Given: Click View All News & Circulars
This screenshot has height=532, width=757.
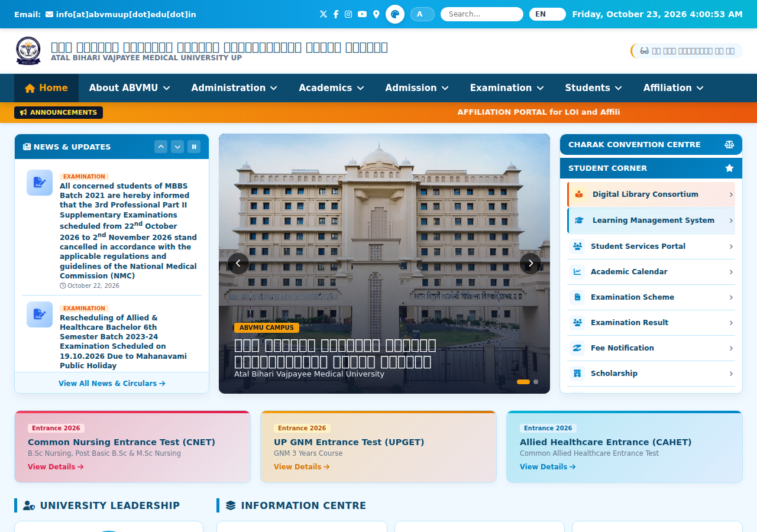Looking at the screenshot, I should pos(112,384).
